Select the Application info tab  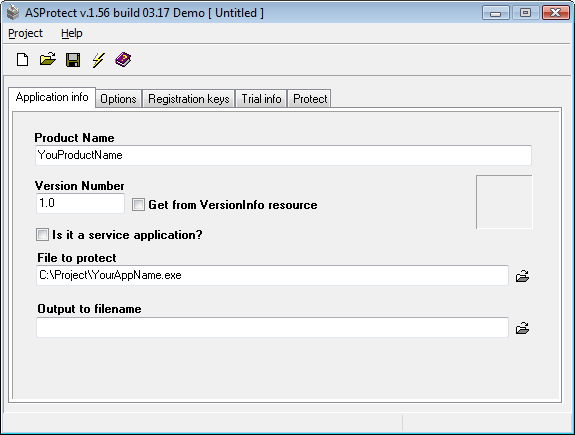point(52,97)
